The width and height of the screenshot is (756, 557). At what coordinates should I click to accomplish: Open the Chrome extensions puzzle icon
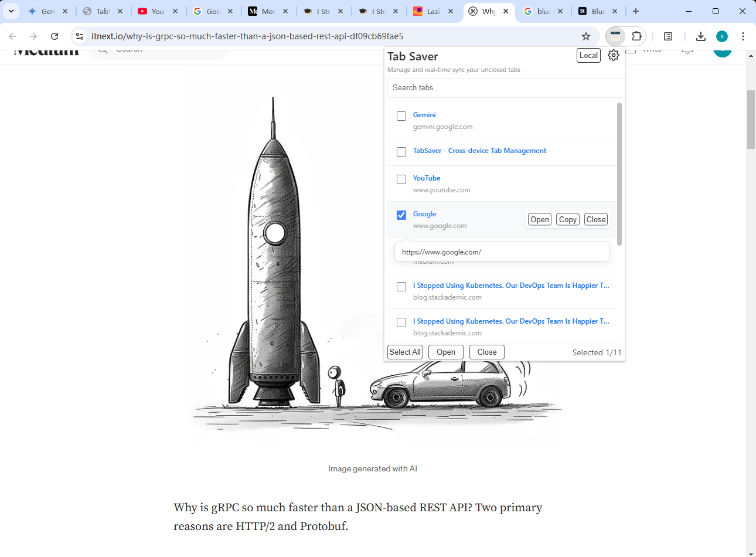pos(636,36)
